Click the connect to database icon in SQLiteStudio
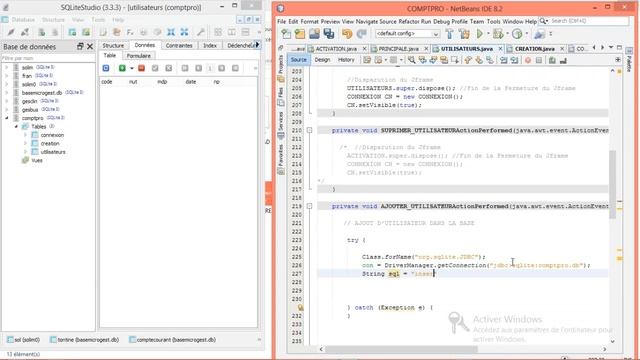Screen dimensions: 640x360 click(x=11, y=32)
